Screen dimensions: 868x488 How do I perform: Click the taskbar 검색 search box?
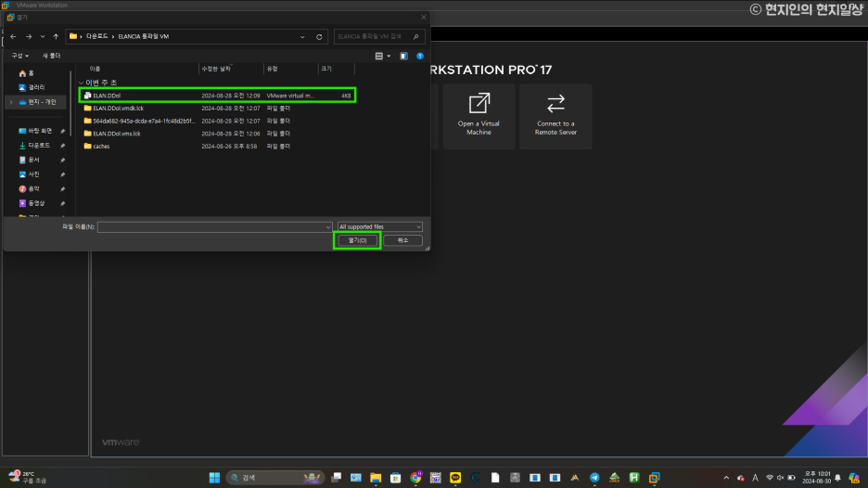pos(274,478)
